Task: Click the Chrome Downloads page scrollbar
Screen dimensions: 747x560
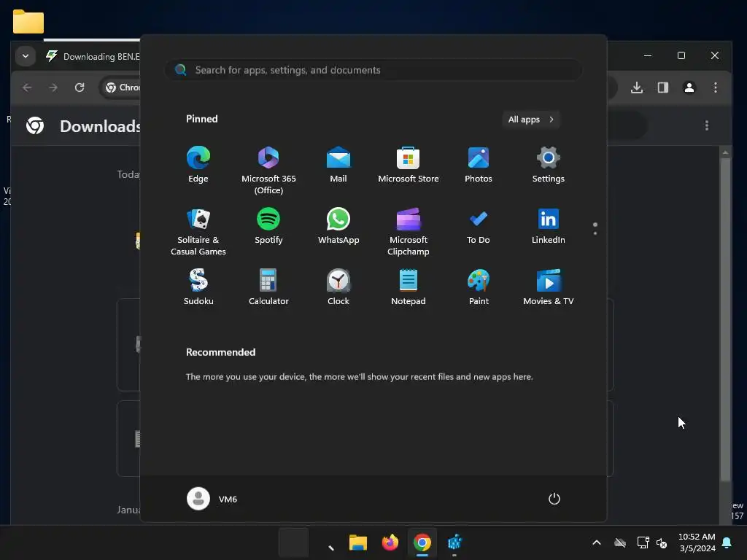Action: point(725,319)
